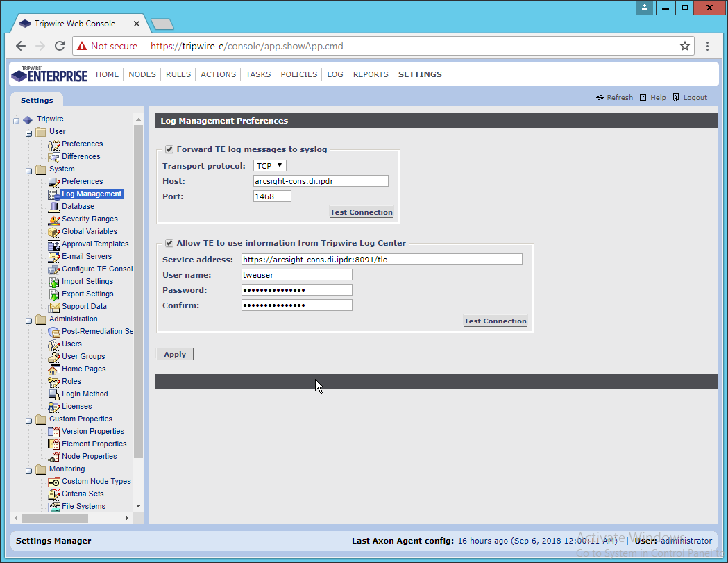Go to the POLICIES menu item
The height and width of the screenshot is (563, 728).
tap(299, 74)
